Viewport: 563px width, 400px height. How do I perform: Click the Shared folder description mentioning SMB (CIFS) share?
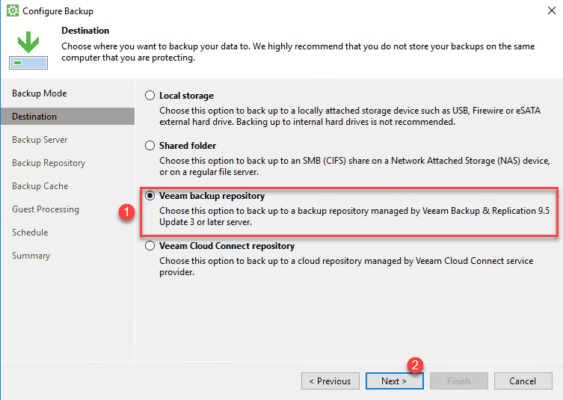pyautogui.click(x=354, y=166)
